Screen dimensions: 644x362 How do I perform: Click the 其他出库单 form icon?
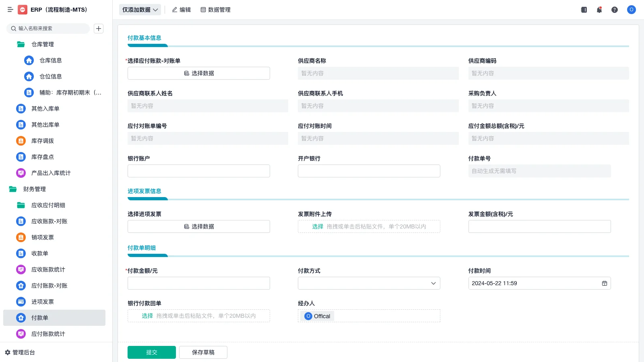(21, 125)
